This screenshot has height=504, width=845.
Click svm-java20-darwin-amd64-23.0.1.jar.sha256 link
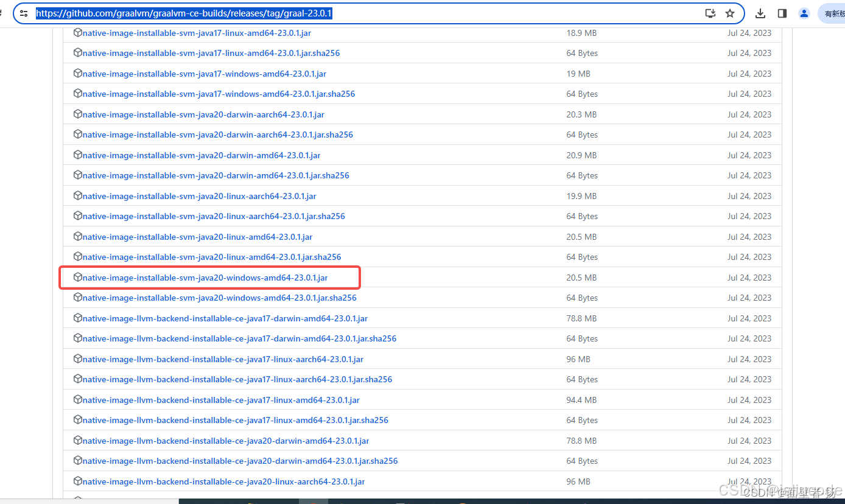(216, 175)
